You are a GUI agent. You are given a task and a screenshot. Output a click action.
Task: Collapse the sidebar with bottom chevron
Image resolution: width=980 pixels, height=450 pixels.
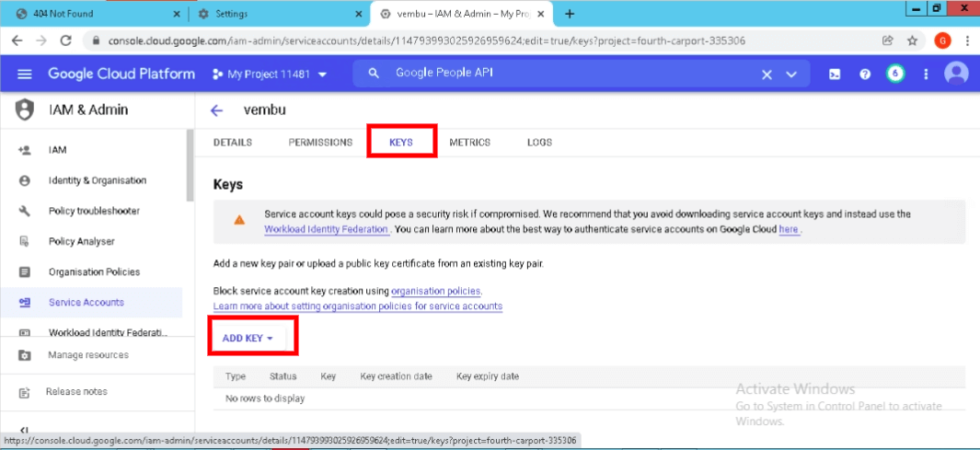tap(24, 430)
